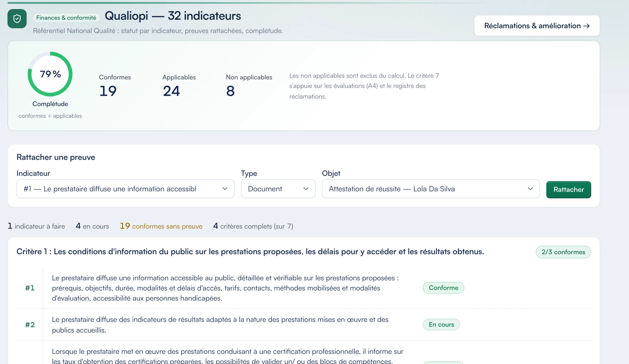Click the 2/3 conformes badge on Critère 1
629x364 pixels.
click(x=563, y=252)
